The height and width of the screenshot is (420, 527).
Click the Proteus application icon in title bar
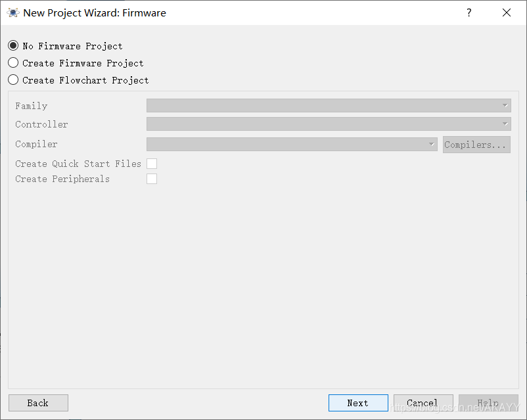13,12
